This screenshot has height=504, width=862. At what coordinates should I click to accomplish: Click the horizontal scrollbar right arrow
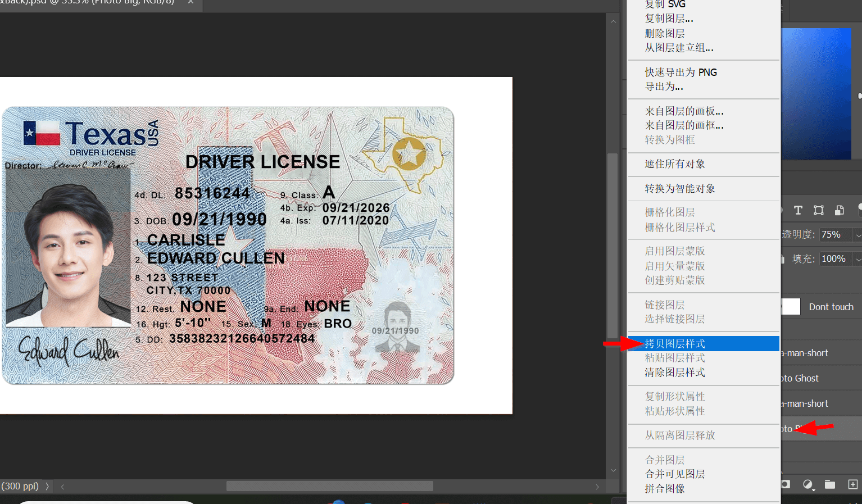coord(597,487)
